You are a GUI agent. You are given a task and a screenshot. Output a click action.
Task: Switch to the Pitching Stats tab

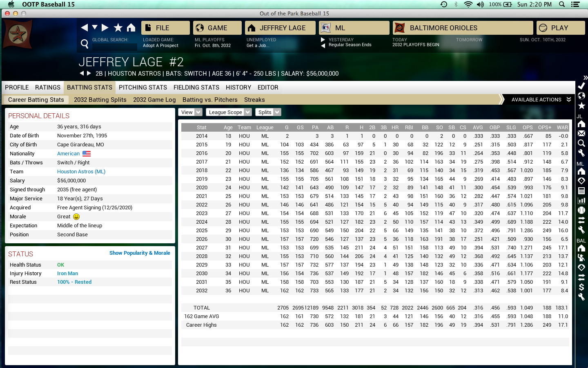143,88
